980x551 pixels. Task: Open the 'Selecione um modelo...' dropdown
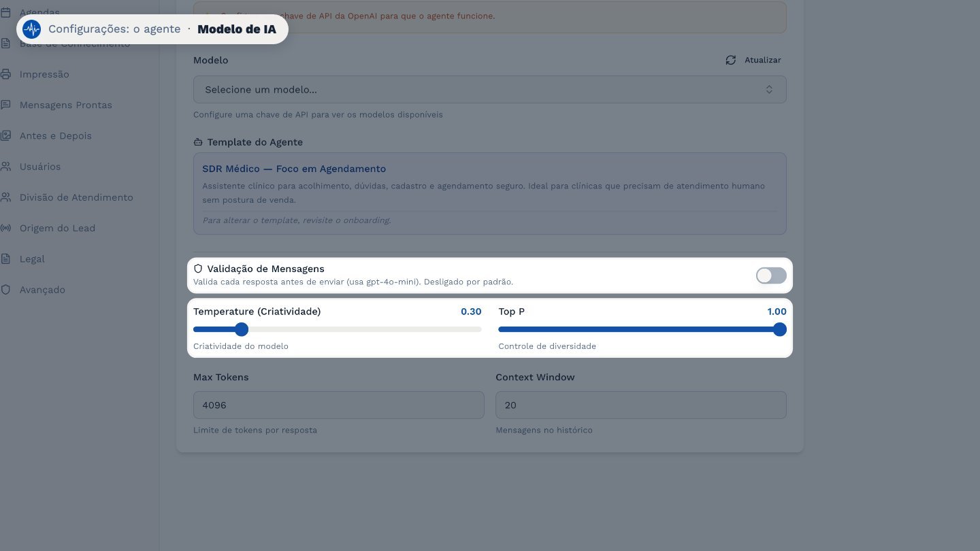490,90
